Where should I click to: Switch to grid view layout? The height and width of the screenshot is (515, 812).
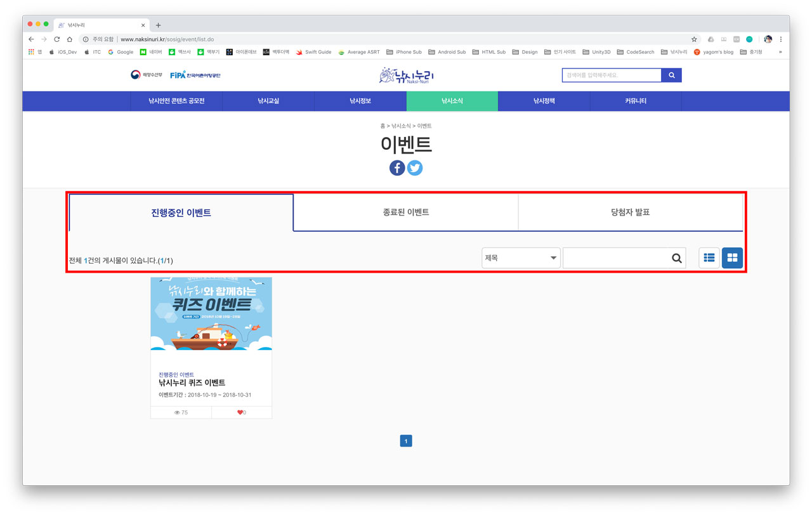(x=732, y=258)
